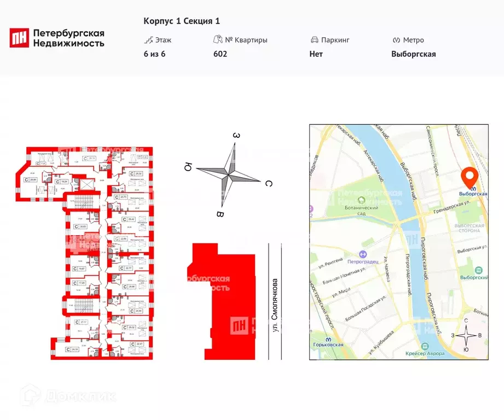Click the Петербургская Недвижимость company name
504x420 pixels.
pyautogui.click(x=69, y=38)
